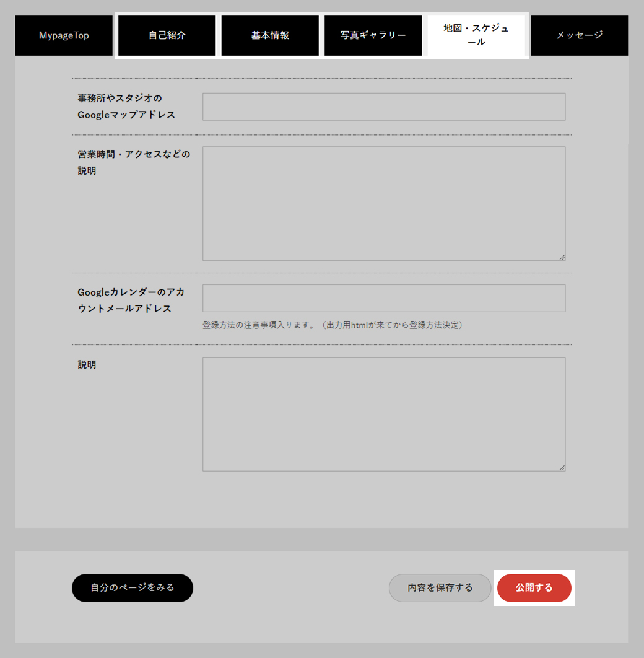Publish with the 公開する button
Viewport: 644px width, 658px height.
[x=534, y=588]
